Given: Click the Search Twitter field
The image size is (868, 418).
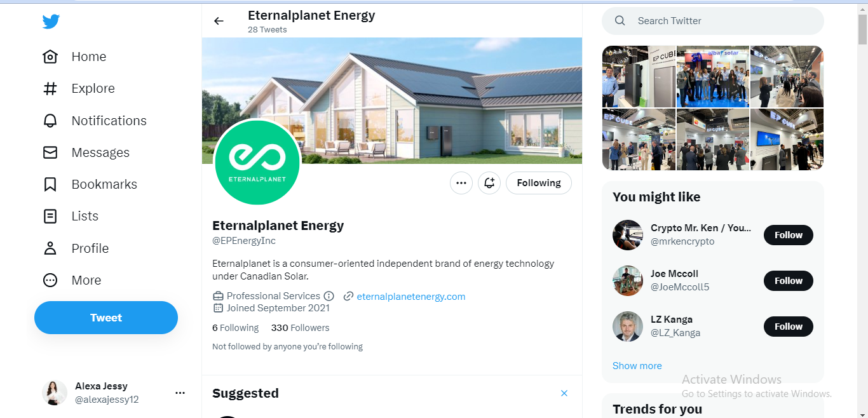Looking at the screenshot, I should [713, 21].
